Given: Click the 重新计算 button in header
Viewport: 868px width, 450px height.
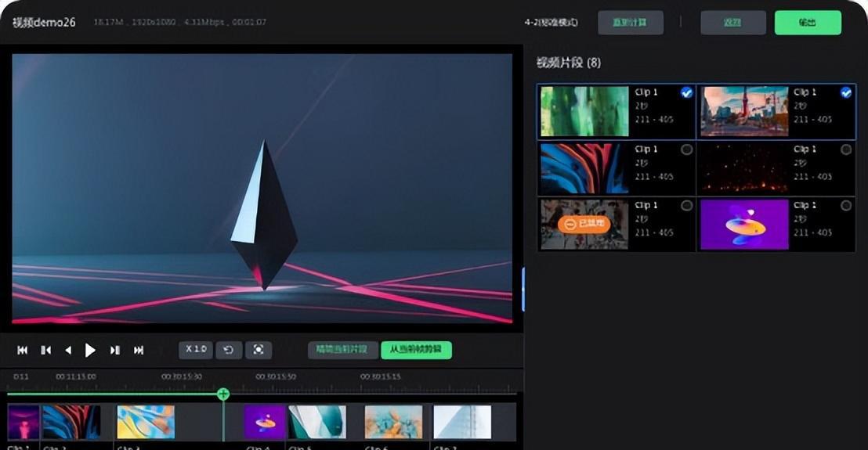Looking at the screenshot, I should (631, 23).
